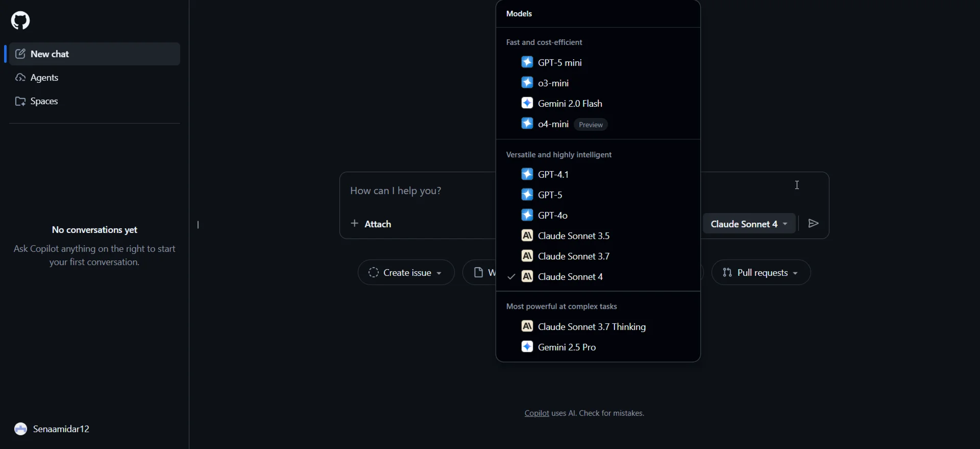Click 'Versatile and highly intelligent' section label

pyautogui.click(x=559, y=155)
